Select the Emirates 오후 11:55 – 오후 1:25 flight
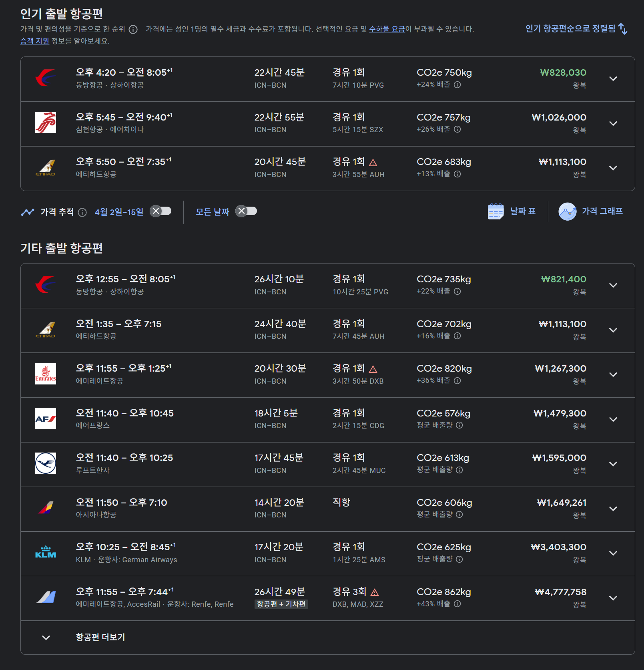Screen dimensions: 644x670 pyautogui.click(x=327, y=375)
